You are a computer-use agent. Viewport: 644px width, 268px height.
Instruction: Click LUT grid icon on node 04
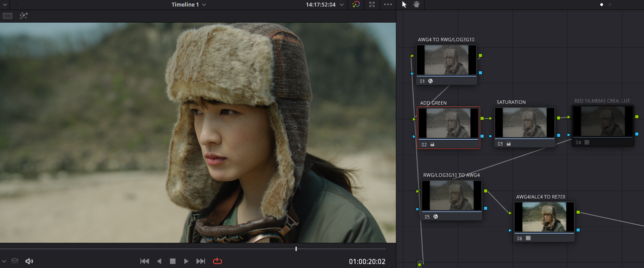587,142
